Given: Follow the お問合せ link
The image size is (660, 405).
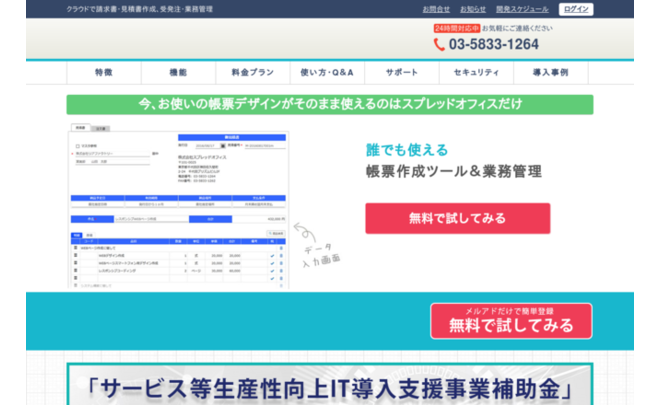Looking at the screenshot, I should 437,9.
